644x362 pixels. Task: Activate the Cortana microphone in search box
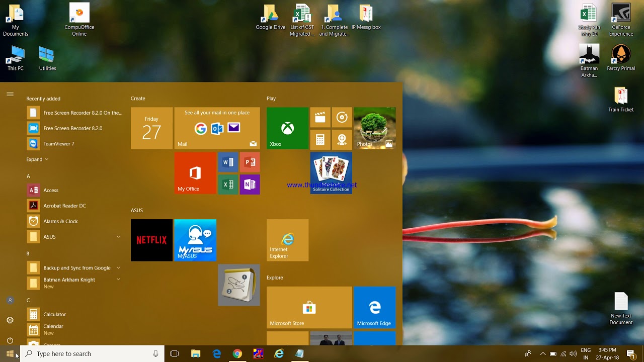coord(156,354)
